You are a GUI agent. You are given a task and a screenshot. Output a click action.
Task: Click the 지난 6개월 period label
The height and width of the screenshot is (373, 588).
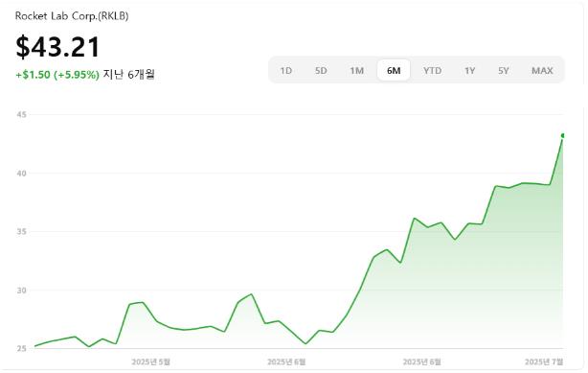(128, 75)
